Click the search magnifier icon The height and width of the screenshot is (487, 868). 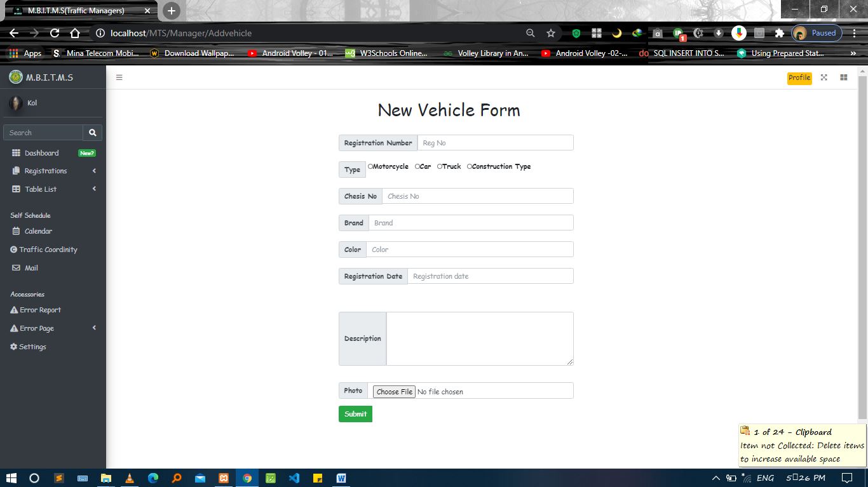pos(93,132)
